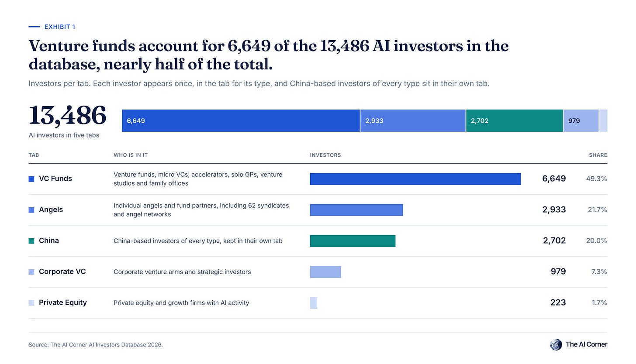
Task: Click the Angels row horizontal bar
Action: click(356, 210)
